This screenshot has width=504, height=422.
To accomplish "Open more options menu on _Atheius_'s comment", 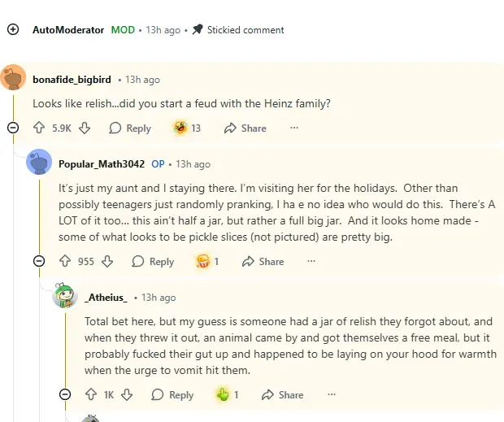I will [332, 394].
